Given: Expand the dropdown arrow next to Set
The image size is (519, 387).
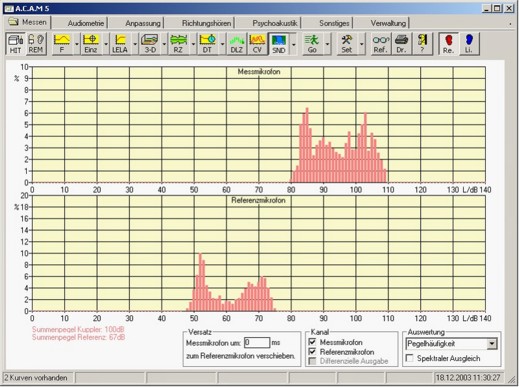Looking at the screenshot, I should pyautogui.click(x=362, y=44).
